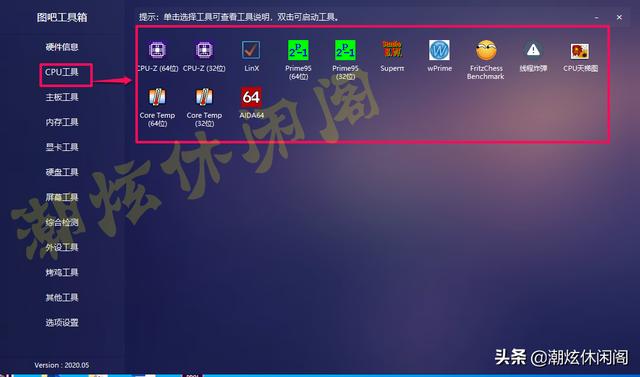Screen dimensions: 640x377
Task: Click the Version : 2020.05 label
Action: (x=62, y=365)
